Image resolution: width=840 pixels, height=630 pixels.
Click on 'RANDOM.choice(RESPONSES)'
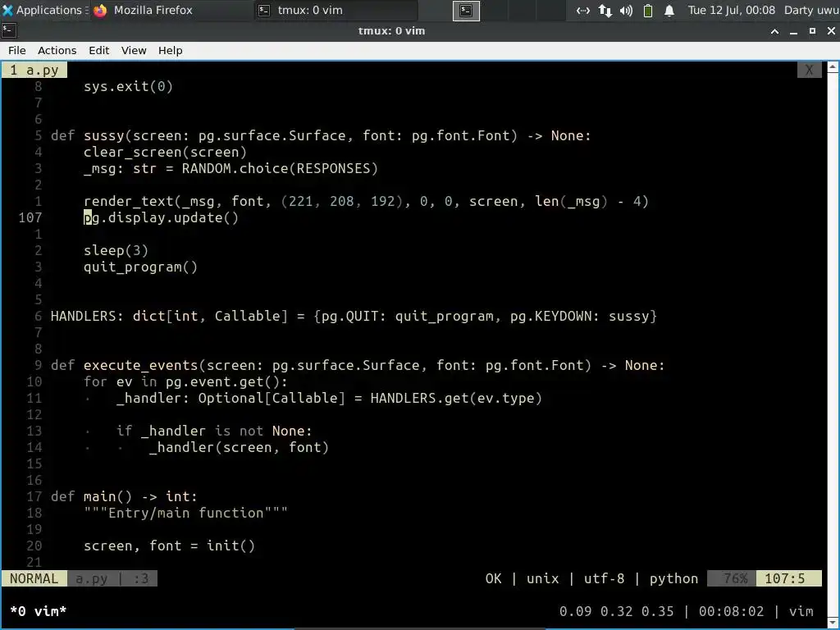[x=280, y=168]
